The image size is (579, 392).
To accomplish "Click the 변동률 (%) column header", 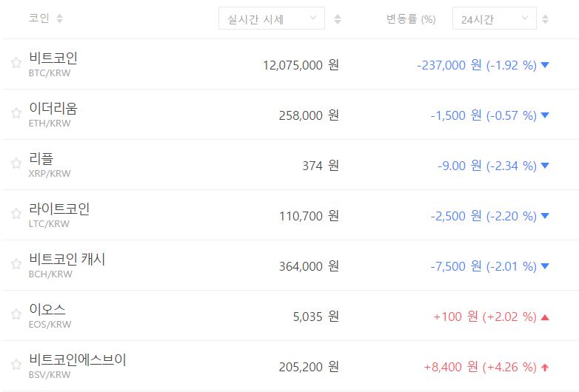I will click(x=411, y=19).
